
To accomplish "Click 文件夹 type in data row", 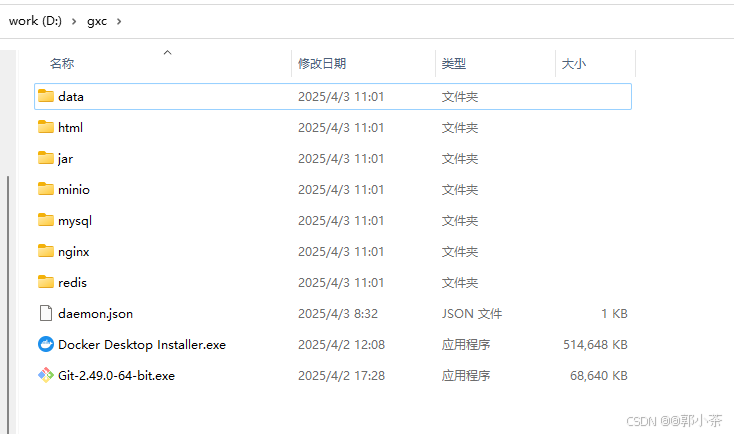I will click(x=460, y=96).
